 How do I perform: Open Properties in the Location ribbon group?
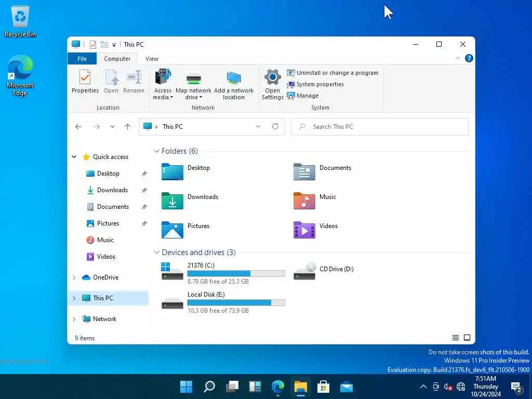click(85, 82)
